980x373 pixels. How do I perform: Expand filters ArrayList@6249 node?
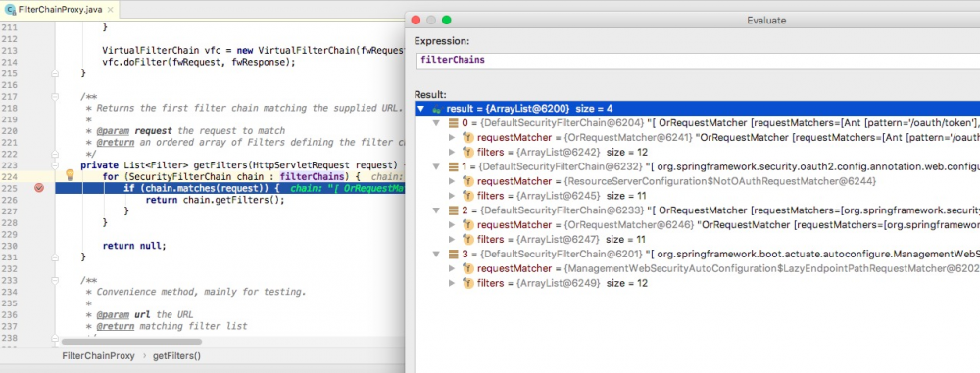453,283
